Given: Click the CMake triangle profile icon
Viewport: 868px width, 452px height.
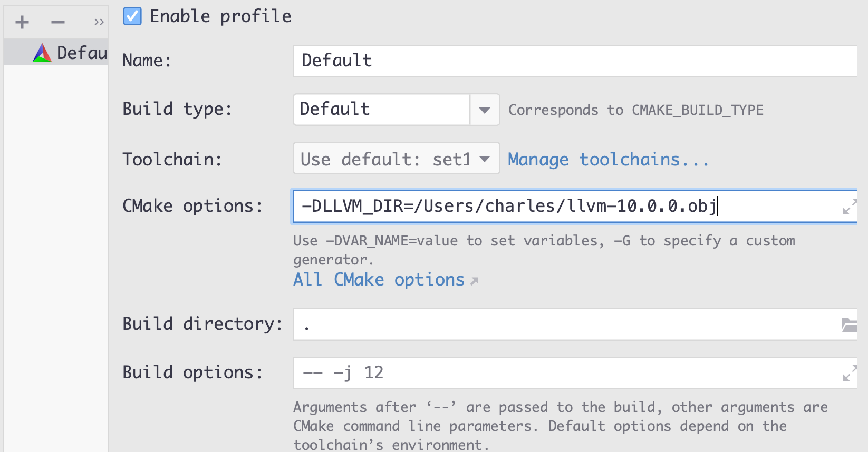Looking at the screenshot, I should tap(42, 53).
